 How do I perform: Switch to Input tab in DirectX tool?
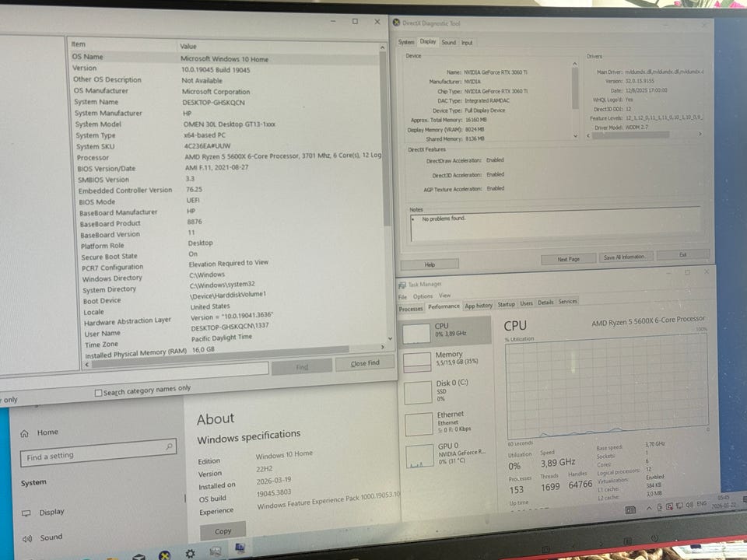[467, 42]
